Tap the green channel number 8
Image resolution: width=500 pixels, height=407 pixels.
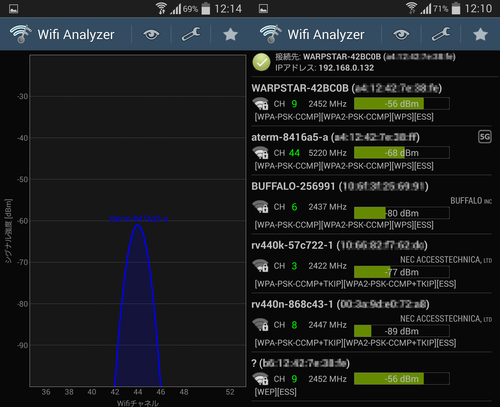[x=294, y=325]
